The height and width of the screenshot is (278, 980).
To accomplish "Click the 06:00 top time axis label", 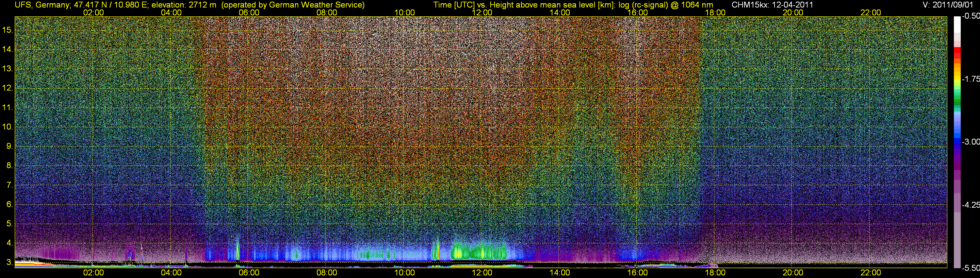I will pos(249,12).
